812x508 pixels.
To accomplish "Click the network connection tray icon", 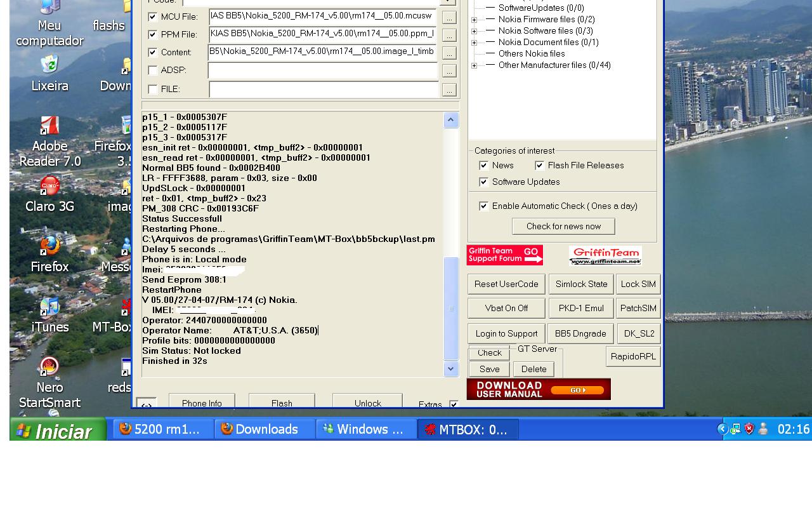I will [x=735, y=429].
